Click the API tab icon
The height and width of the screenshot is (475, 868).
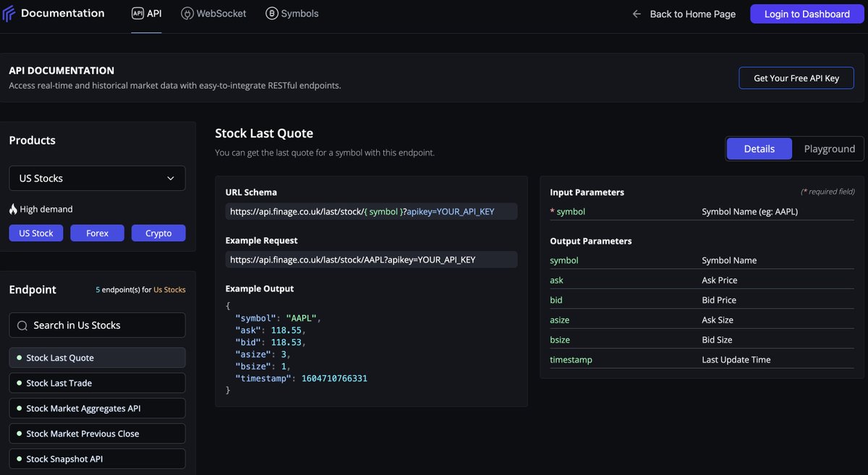(137, 14)
